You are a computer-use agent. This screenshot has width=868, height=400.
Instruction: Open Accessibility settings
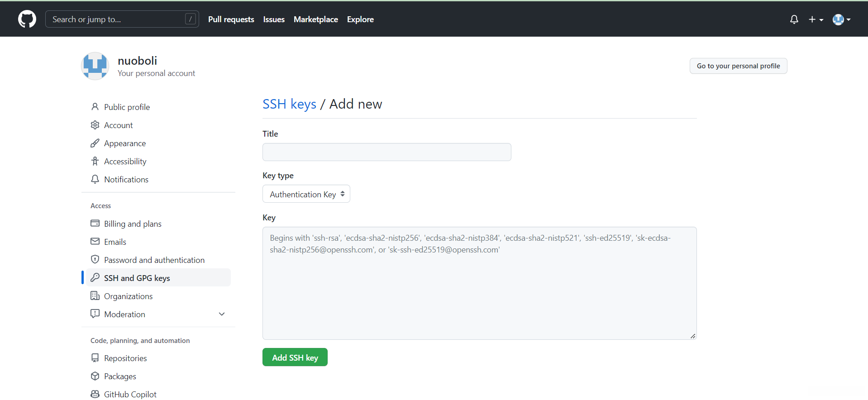125,162
